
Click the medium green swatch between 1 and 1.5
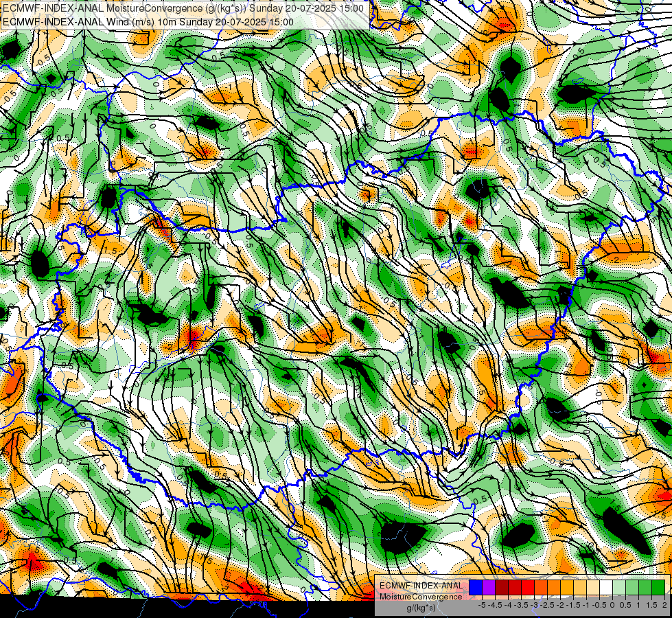click(645, 587)
